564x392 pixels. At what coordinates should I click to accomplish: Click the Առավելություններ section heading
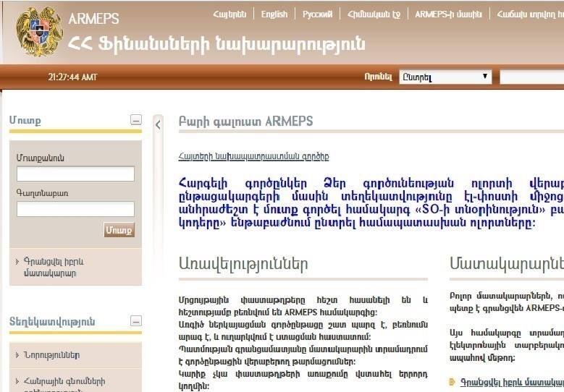point(243,264)
